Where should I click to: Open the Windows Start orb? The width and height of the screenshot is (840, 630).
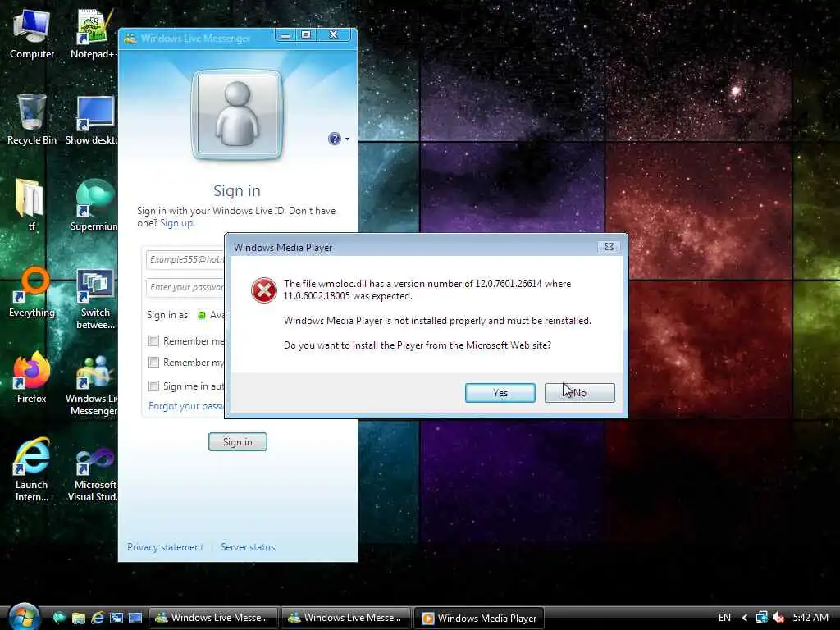click(24, 616)
